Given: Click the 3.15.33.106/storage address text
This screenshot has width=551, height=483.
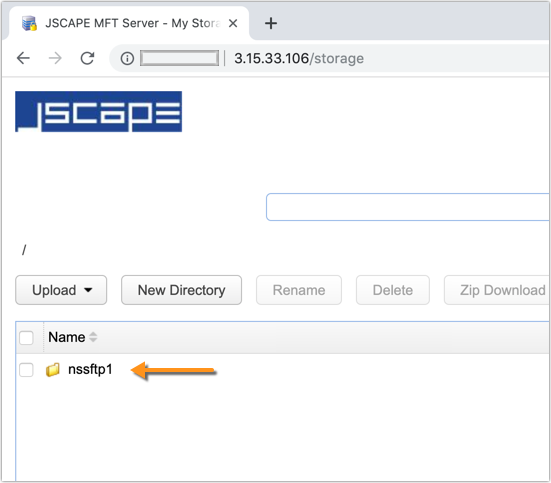Looking at the screenshot, I should click(x=299, y=58).
